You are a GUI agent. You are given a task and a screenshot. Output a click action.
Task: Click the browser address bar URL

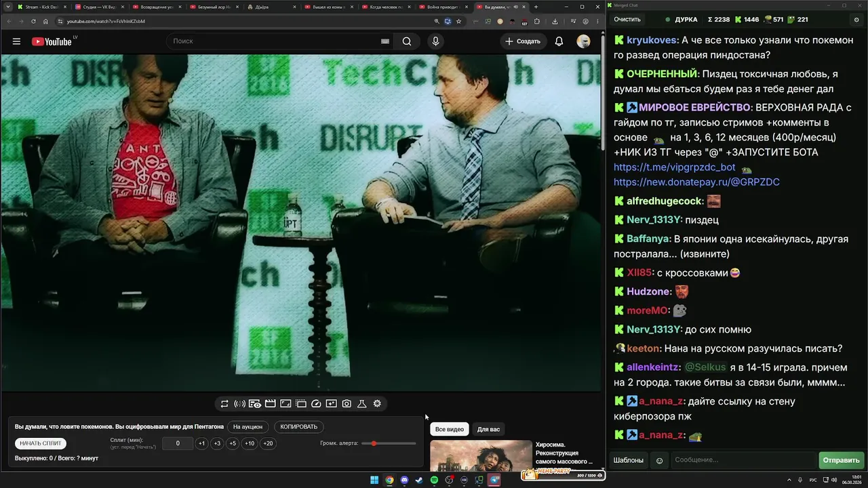(106, 21)
